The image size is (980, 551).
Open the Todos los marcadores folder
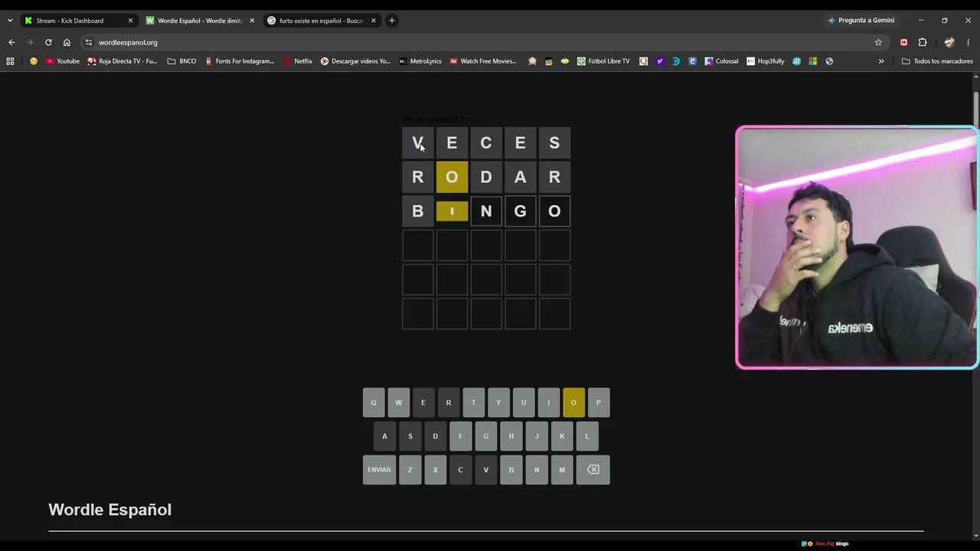tap(937, 61)
